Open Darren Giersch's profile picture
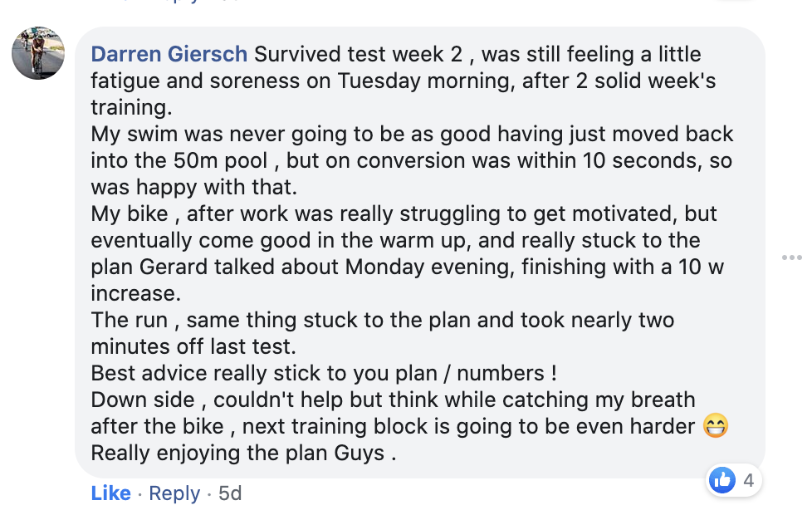812x515 pixels. (38, 53)
